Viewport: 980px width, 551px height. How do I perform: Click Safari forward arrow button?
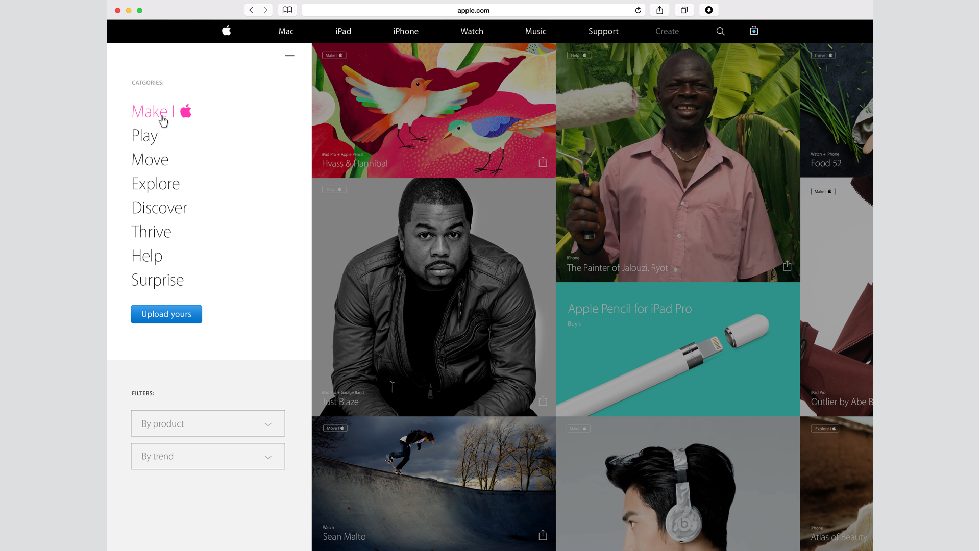(x=265, y=10)
